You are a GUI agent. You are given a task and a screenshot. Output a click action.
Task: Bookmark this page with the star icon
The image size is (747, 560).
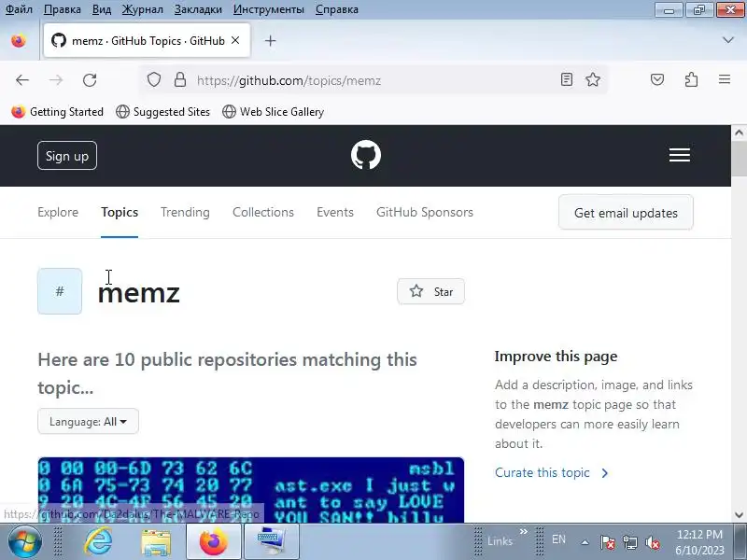[x=593, y=79]
